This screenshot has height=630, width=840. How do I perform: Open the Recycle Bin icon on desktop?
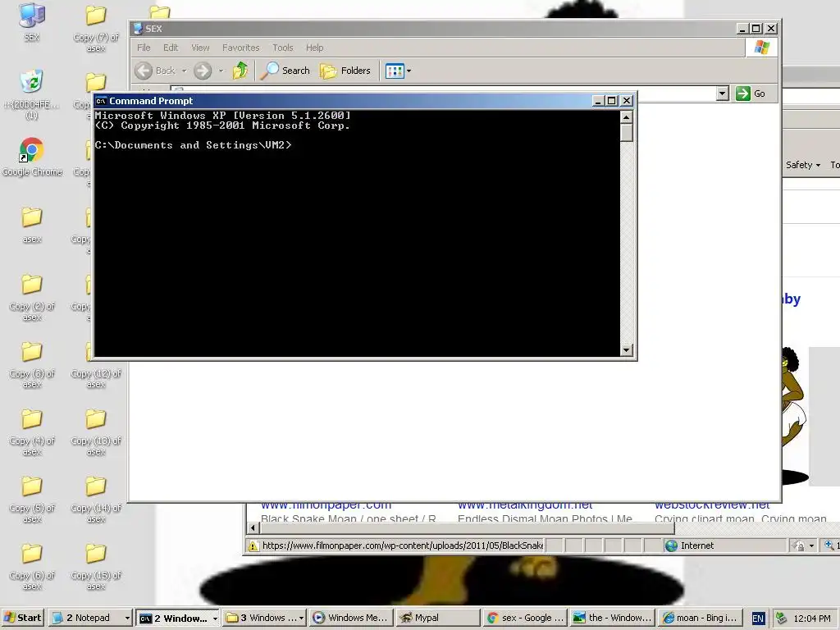pyautogui.click(x=31, y=94)
